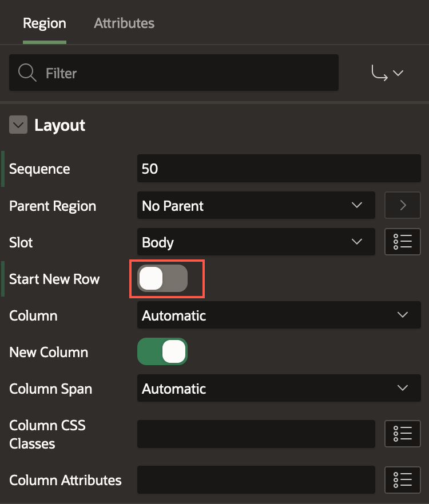
Task: Click the Column CSS Classes text field
Action: click(x=256, y=434)
